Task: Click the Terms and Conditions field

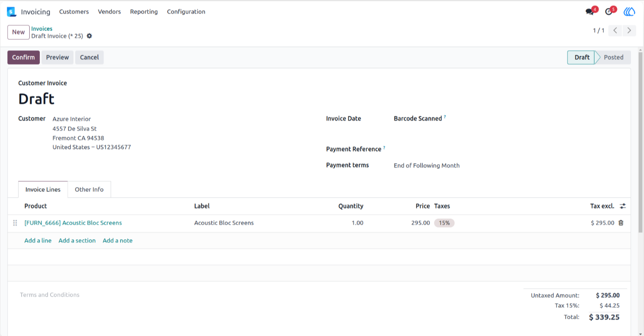Action: 50,295
